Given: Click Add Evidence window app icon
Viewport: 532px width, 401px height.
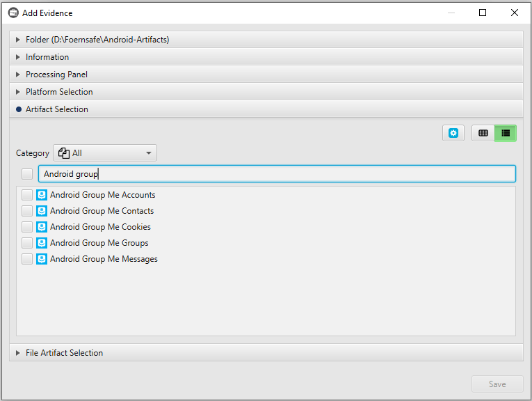Looking at the screenshot, I should tap(13, 13).
